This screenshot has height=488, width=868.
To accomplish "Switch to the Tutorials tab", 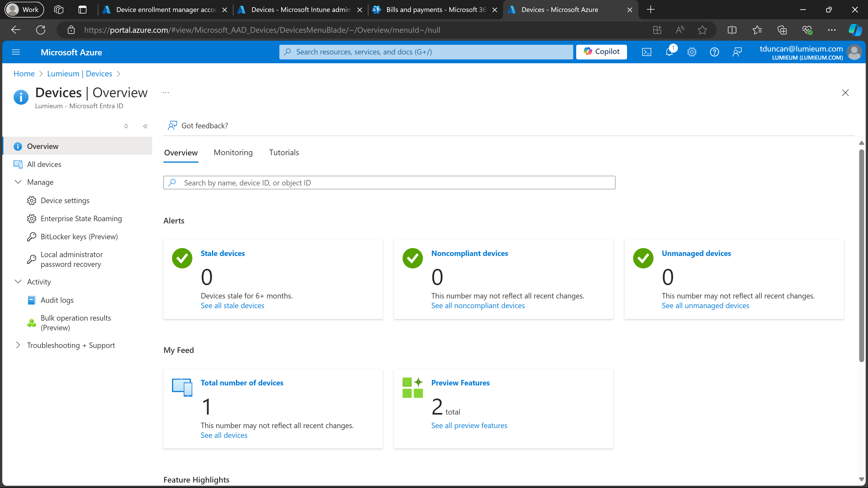I will (x=284, y=152).
